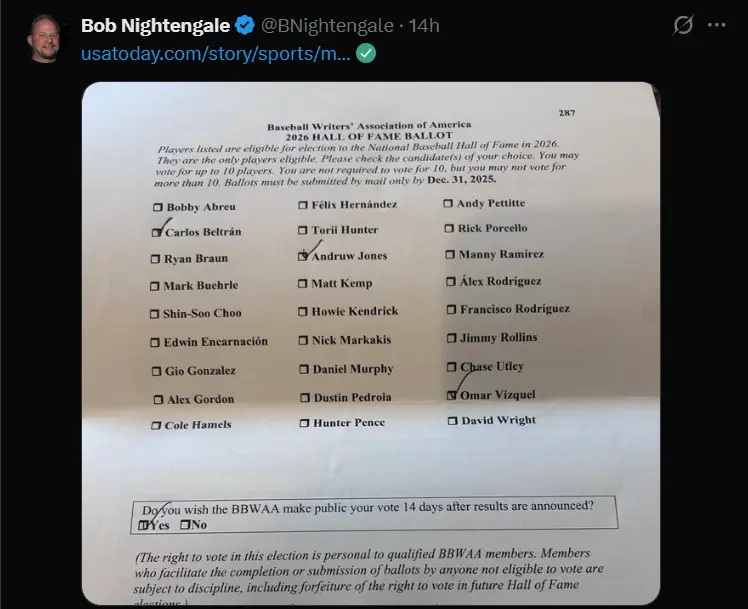Check the Bobby Abreu checkbox
The height and width of the screenshot is (609, 748).
click(x=157, y=207)
